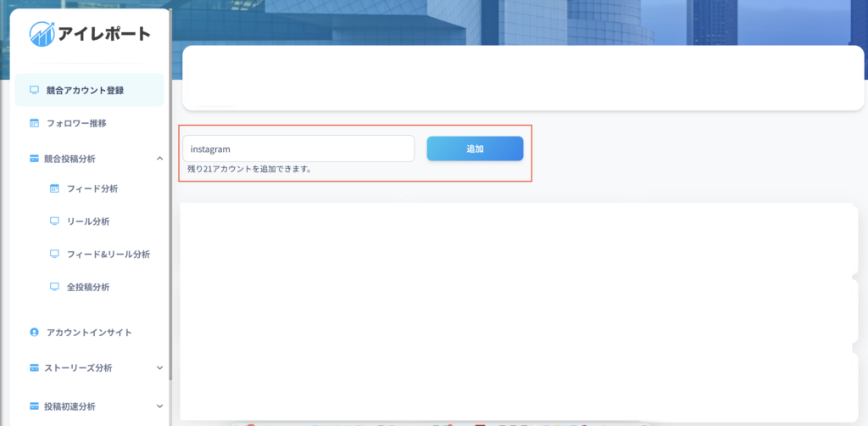Click the card icon beside 競合投稿分析

pos(35,158)
